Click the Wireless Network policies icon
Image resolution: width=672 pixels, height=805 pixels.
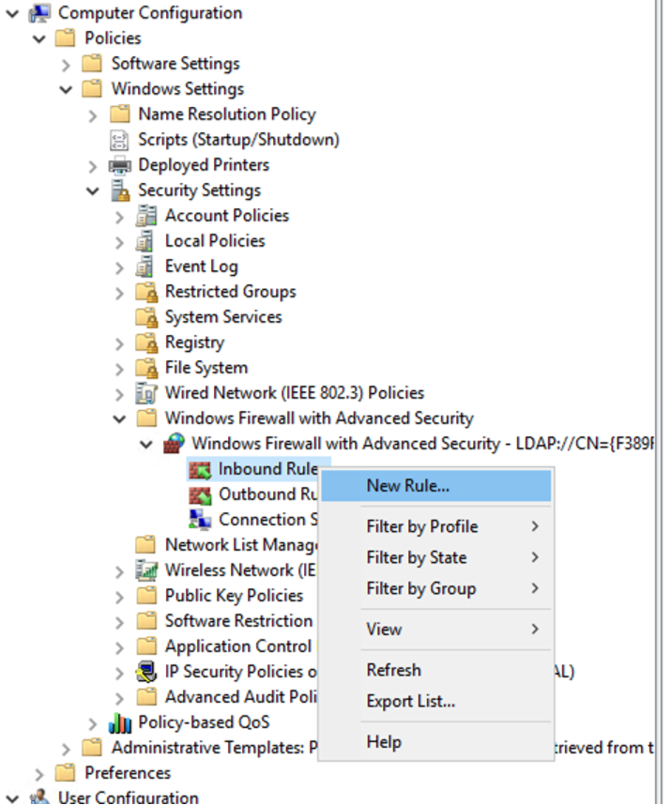[145, 570]
